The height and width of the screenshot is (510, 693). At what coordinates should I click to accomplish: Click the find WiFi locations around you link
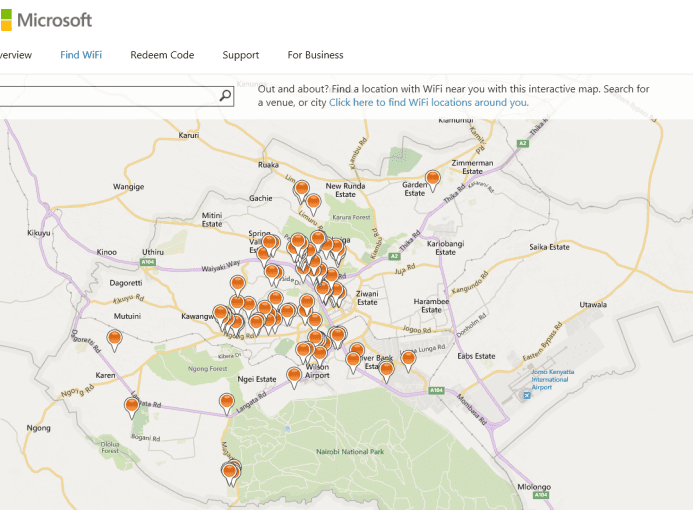(x=428, y=103)
